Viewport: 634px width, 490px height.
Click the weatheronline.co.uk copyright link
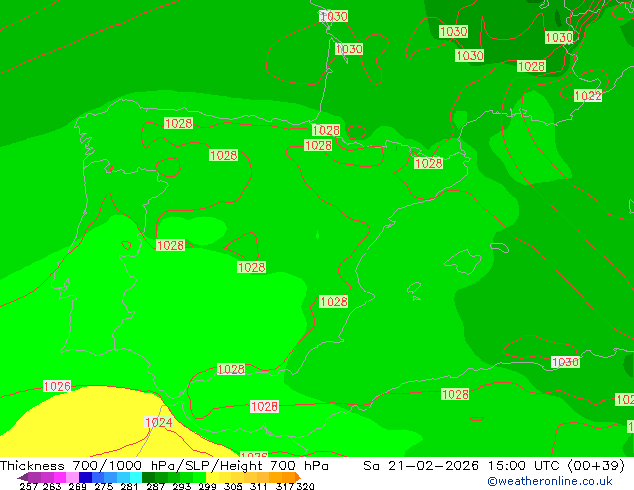[x=550, y=481]
